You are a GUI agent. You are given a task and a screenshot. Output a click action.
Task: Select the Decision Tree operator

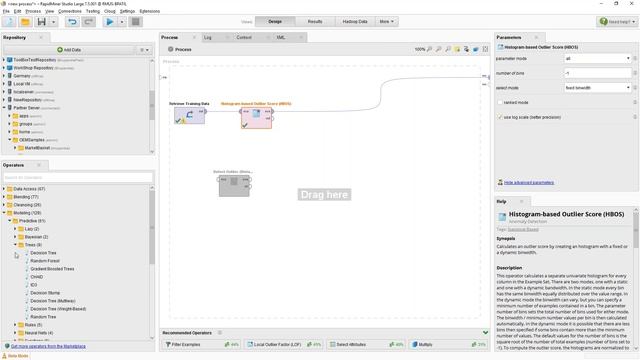tap(43, 253)
